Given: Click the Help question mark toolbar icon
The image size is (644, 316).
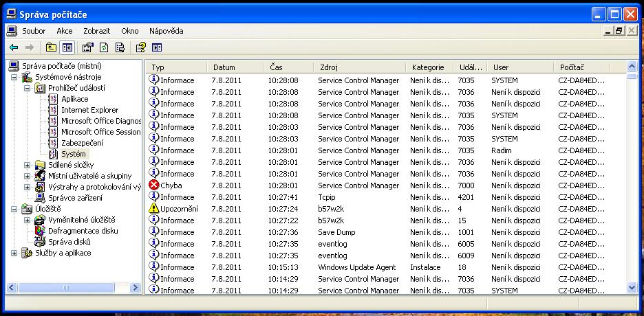Looking at the screenshot, I should pyautogui.click(x=140, y=47).
